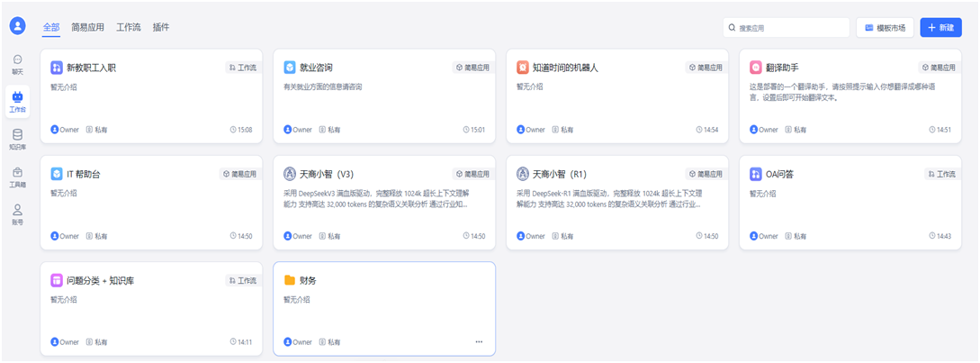Open the more options on 财务 card

pyautogui.click(x=479, y=342)
